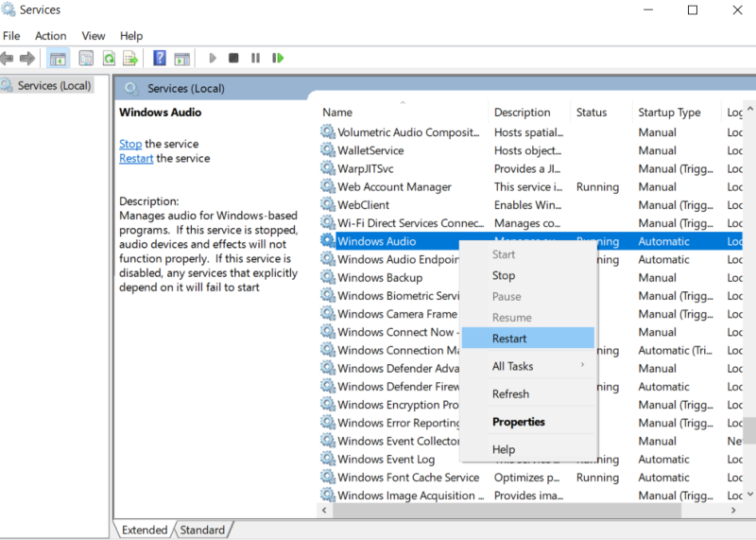Image resolution: width=756 pixels, height=540 pixels.
Task: Select the gear icon of WalletService
Action: [x=328, y=150]
